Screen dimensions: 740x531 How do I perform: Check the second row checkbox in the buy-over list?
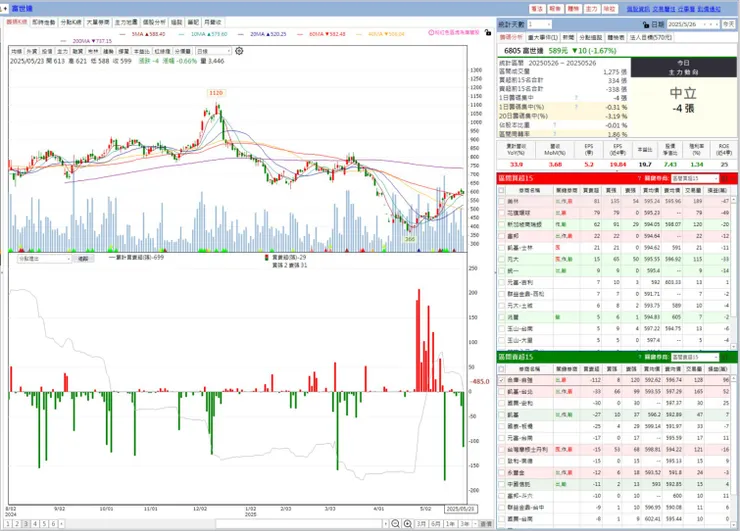click(x=501, y=213)
